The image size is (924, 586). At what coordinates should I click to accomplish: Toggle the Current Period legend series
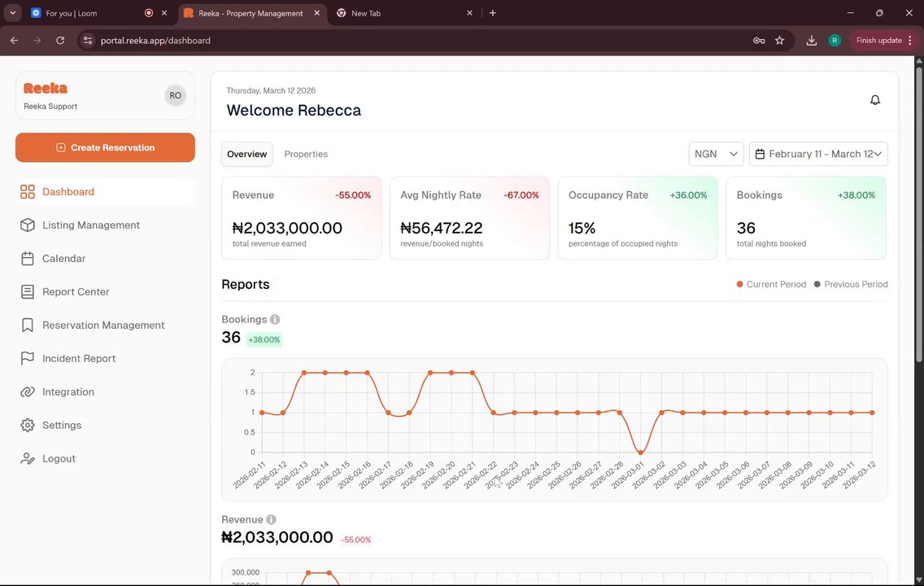click(x=771, y=284)
